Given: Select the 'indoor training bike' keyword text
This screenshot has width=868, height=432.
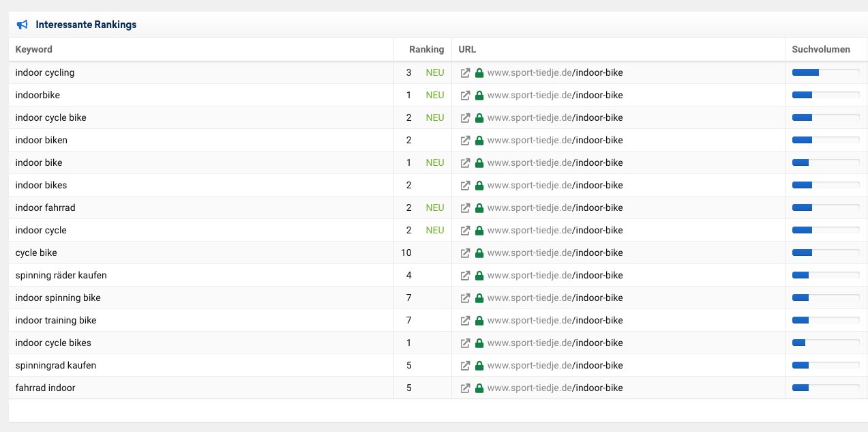Looking at the screenshot, I should click(x=56, y=320).
